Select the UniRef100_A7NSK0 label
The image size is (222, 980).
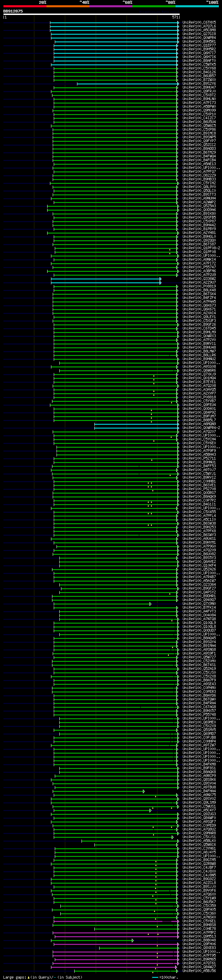tap(199, 918)
